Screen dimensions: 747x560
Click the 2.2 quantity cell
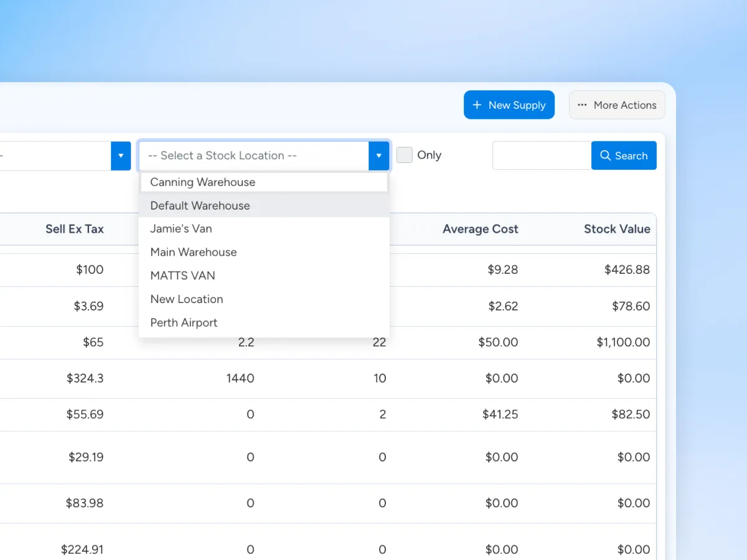[246, 342]
